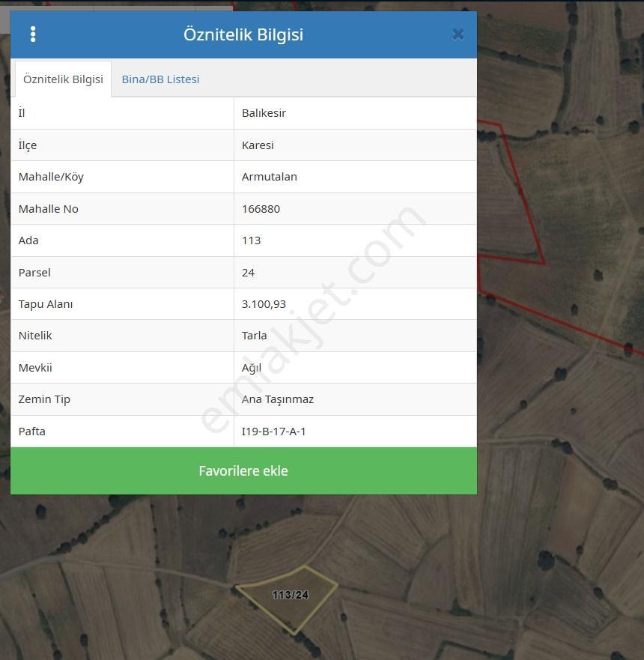Screen dimensions: 644x660
Task: Click the Armutalan neighborhood value
Action: tap(270, 177)
